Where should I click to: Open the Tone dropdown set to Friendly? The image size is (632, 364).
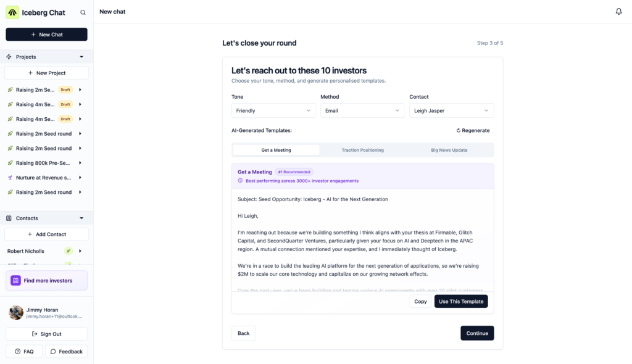pyautogui.click(x=273, y=110)
